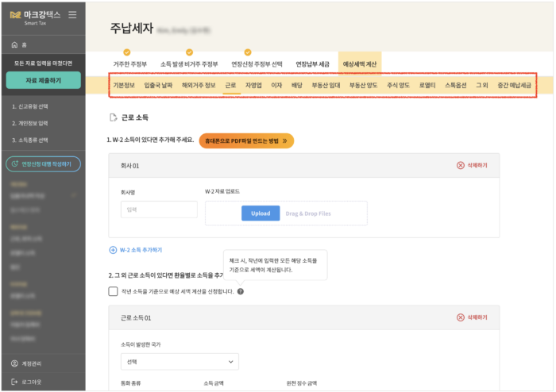Remove 근로 소득 01 via 삭제하기 X icon
The height and width of the screenshot is (392, 556).
click(461, 317)
